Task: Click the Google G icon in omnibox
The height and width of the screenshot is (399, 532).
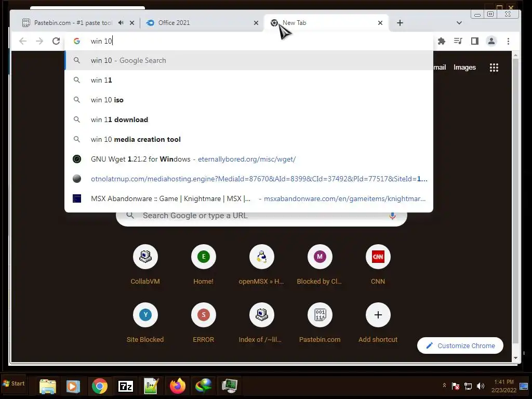Action: 77,41
